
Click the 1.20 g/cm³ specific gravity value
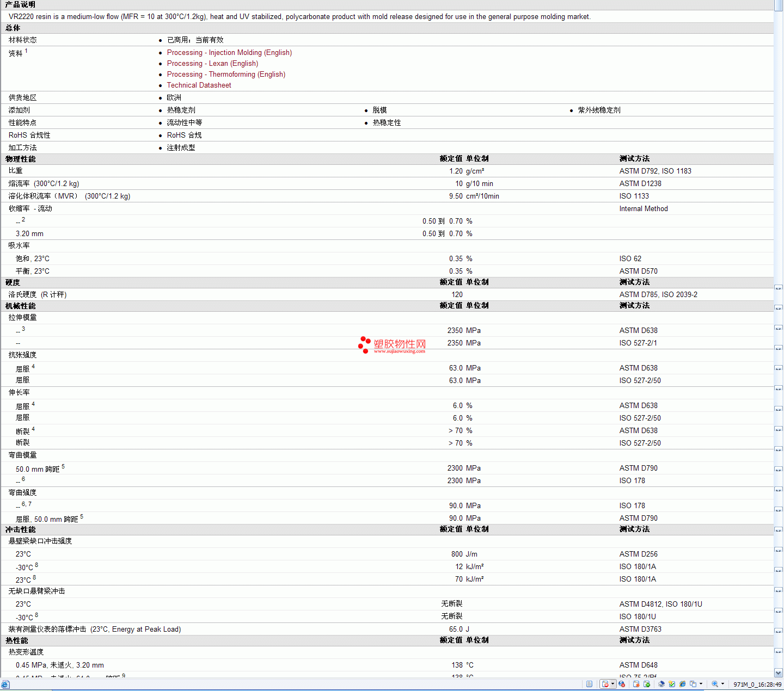[467, 171]
